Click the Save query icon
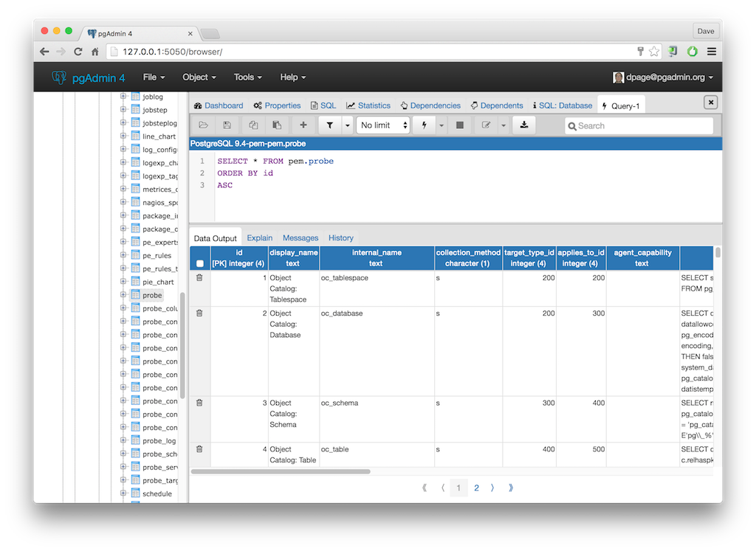This screenshot has height=551, width=756. click(227, 125)
